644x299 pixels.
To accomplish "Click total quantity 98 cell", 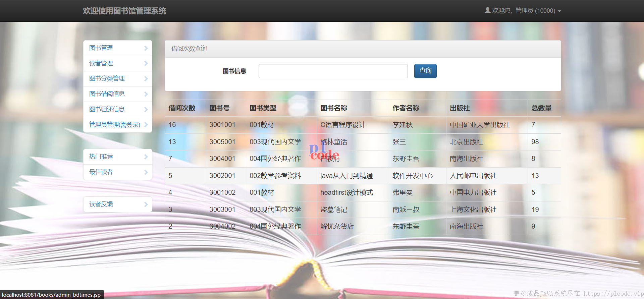I will tap(544, 142).
